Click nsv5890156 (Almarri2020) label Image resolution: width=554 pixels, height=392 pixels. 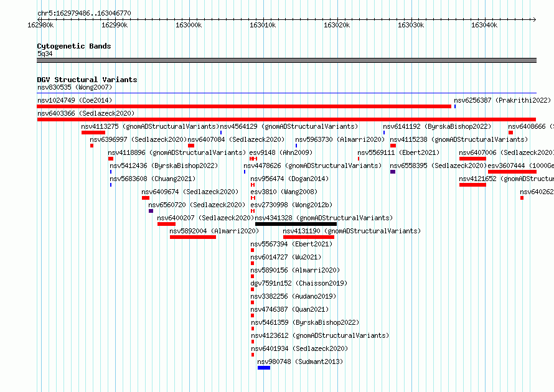[295, 270]
